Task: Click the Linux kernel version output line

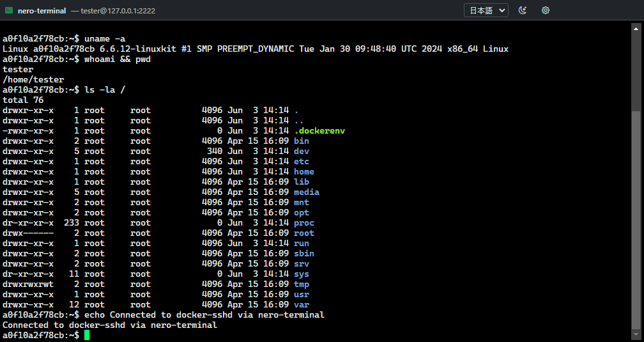Action: (256, 49)
